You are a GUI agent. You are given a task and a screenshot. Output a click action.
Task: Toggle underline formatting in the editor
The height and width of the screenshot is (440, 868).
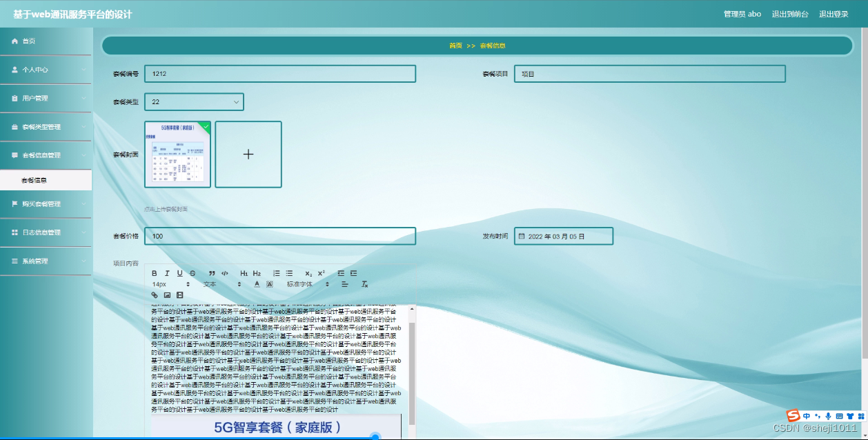[179, 273]
